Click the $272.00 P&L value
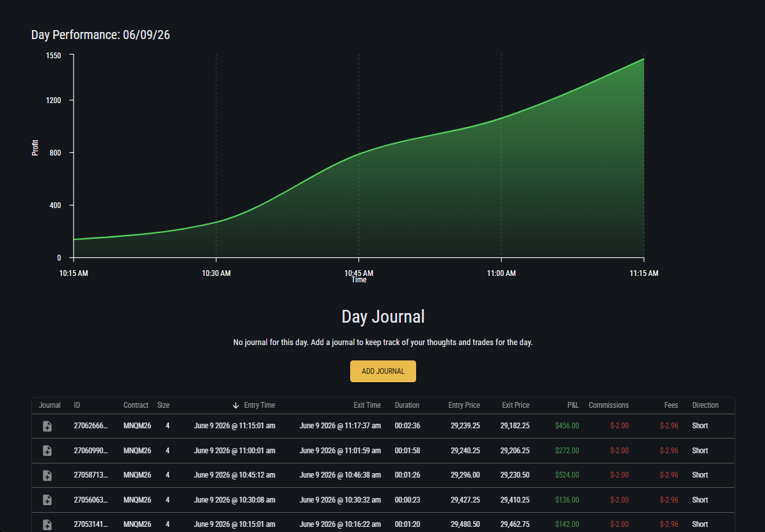The height and width of the screenshot is (532, 765). (x=567, y=451)
